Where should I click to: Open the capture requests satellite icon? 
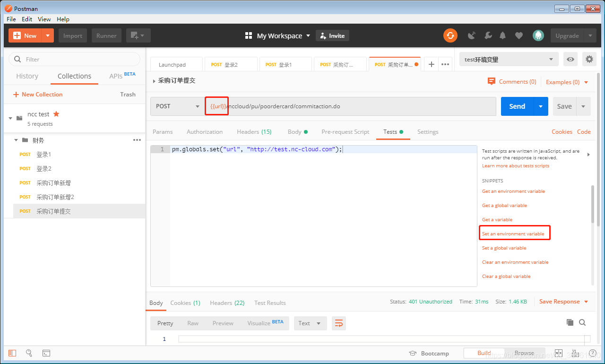pyautogui.click(x=471, y=35)
